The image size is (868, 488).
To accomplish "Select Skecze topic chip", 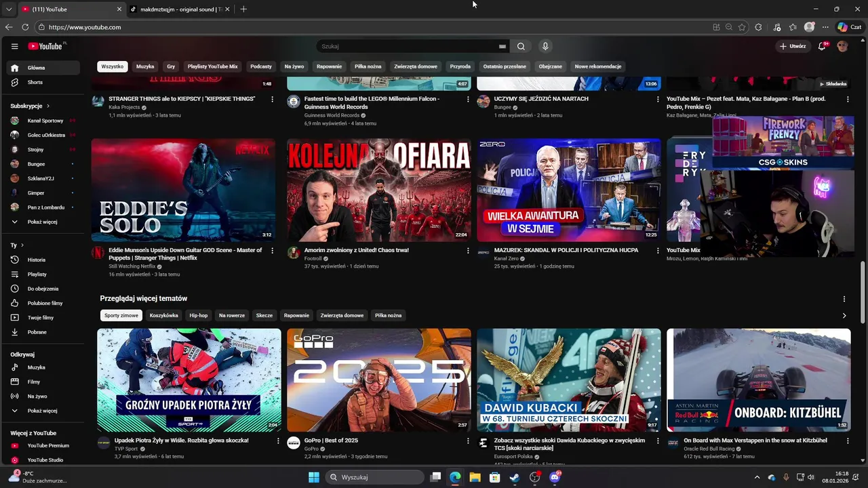I will (x=264, y=315).
